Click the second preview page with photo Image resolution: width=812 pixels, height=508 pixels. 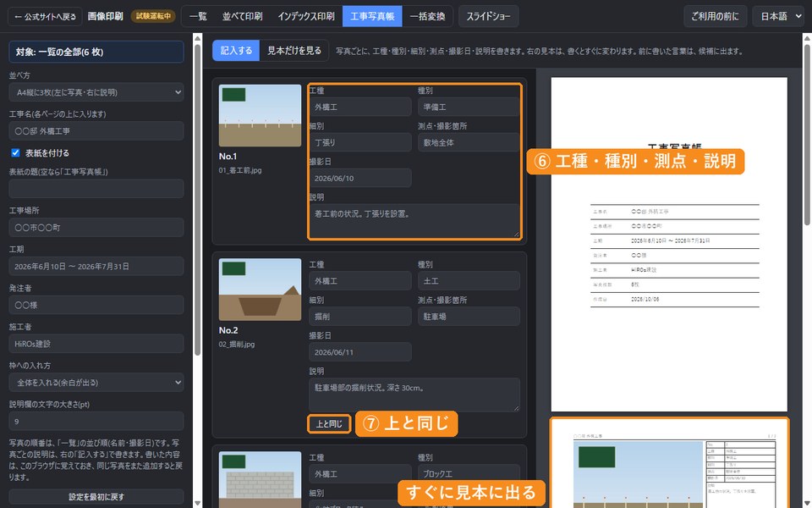pos(669,464)
